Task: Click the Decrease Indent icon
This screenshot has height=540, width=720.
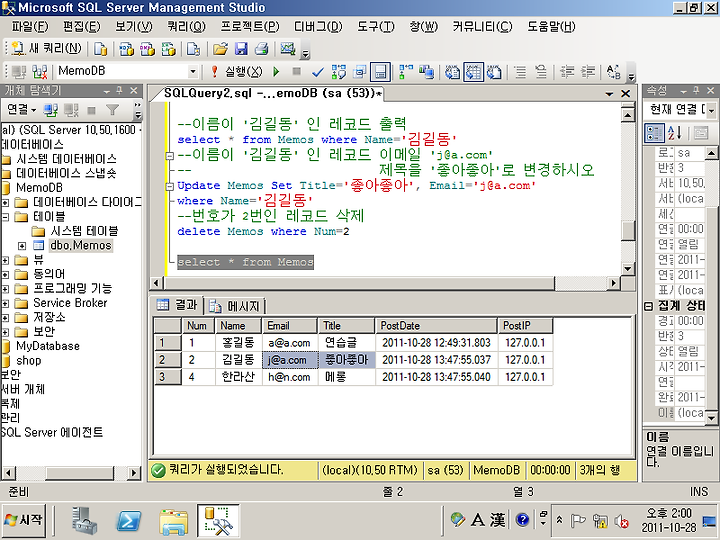Action: coord(567,72)
